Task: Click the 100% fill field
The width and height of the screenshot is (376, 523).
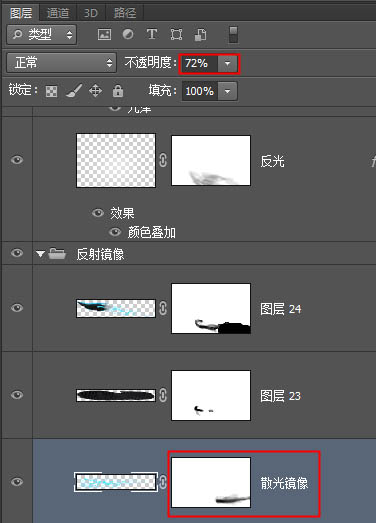Action: (x=200, y=91)
